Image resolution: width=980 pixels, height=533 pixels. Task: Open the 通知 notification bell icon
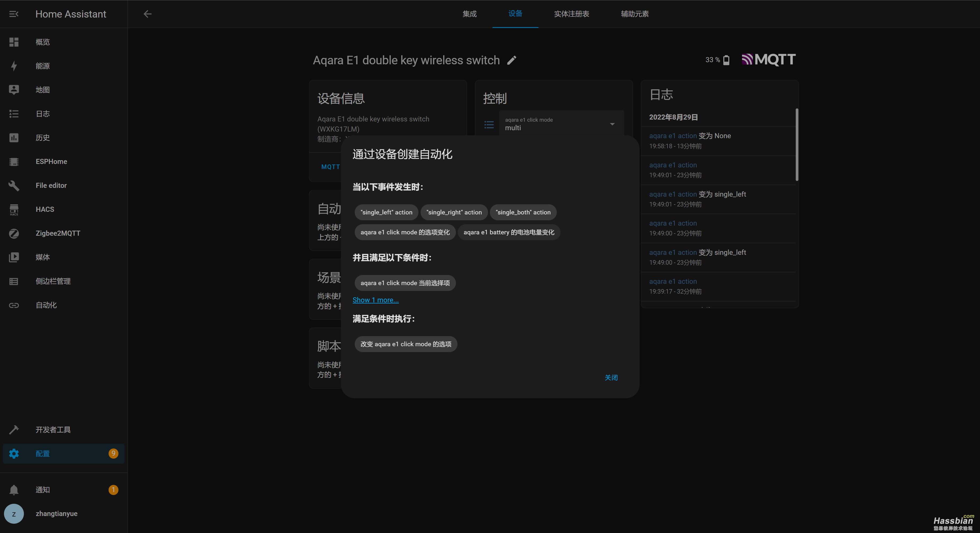pyautogui.click(x=14, y=490)
